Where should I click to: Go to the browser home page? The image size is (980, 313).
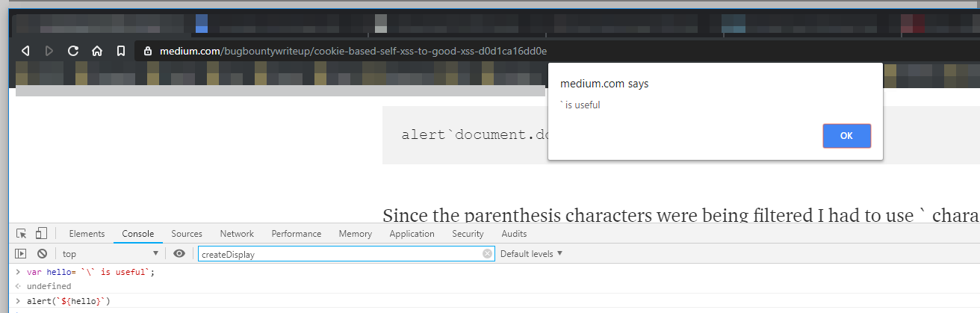(x=97, y=51)
